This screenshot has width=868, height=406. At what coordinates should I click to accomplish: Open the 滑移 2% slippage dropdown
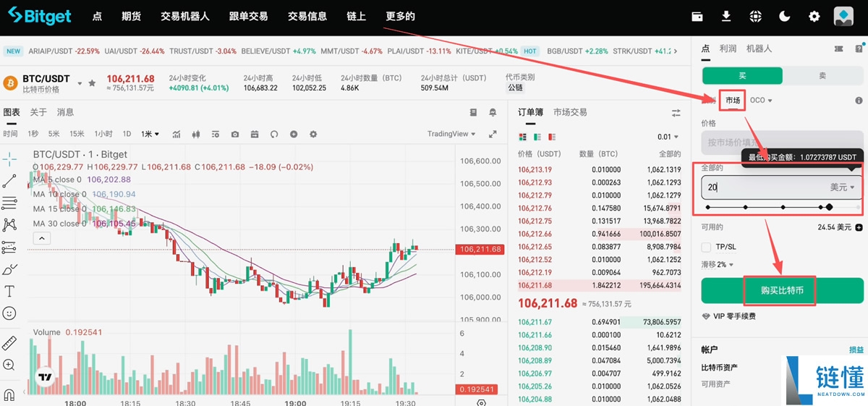(718, 265)
